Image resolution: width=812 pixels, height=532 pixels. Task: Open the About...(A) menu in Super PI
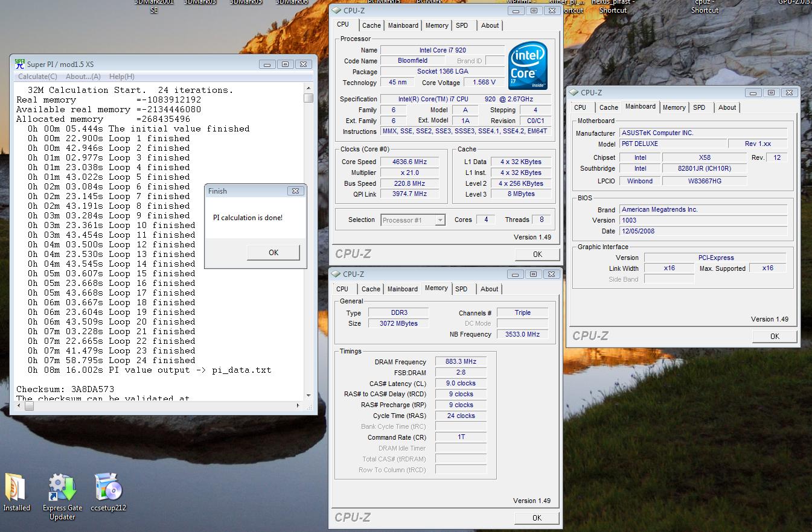click(x=83, y=77)
